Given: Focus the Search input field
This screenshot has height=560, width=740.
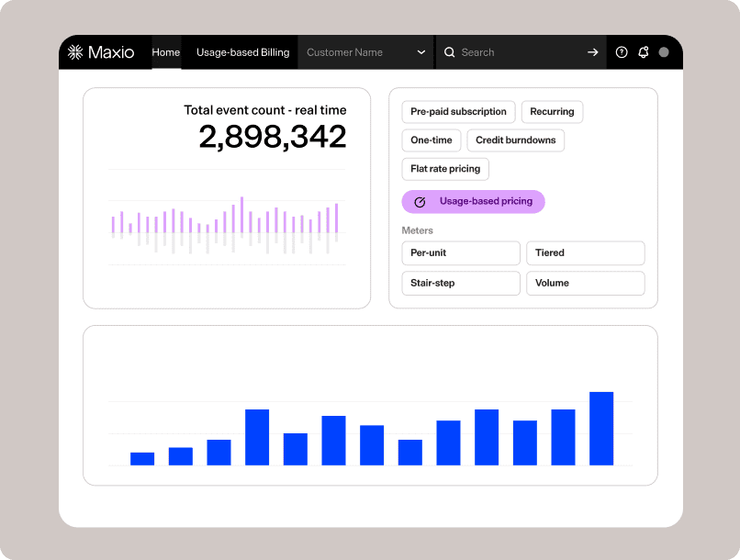Looking at the screenshot, I should click(521, 52).
